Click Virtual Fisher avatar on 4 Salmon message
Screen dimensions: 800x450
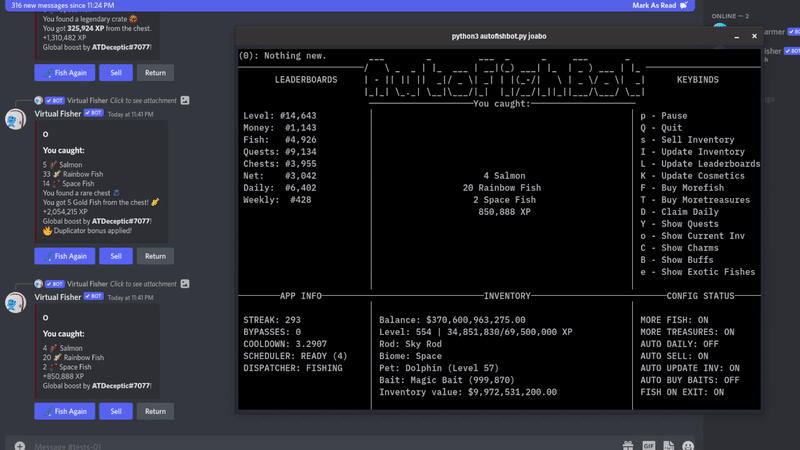click(16, 303)
